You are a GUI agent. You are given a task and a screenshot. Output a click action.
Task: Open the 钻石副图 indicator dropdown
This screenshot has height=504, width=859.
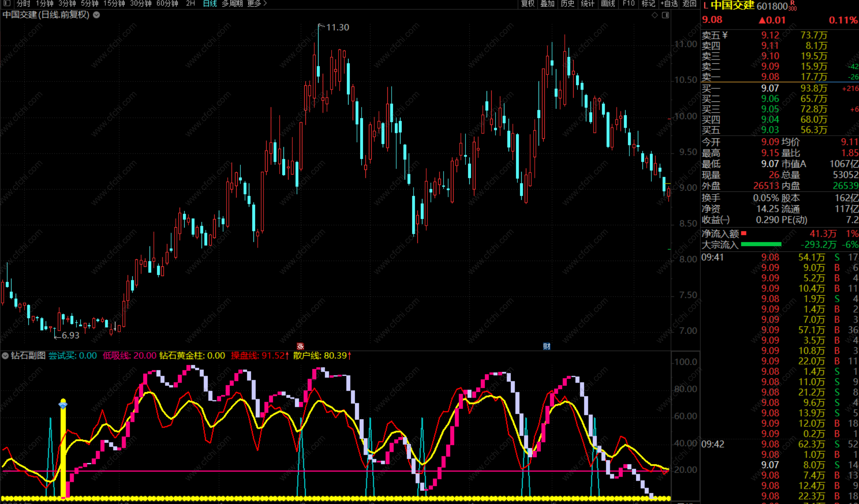tap(5, 356)
